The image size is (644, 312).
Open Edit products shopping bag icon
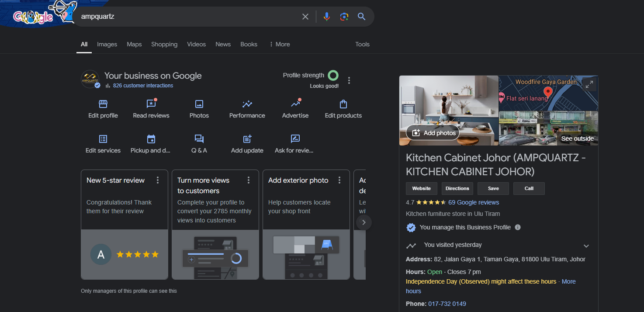(343, 104)
